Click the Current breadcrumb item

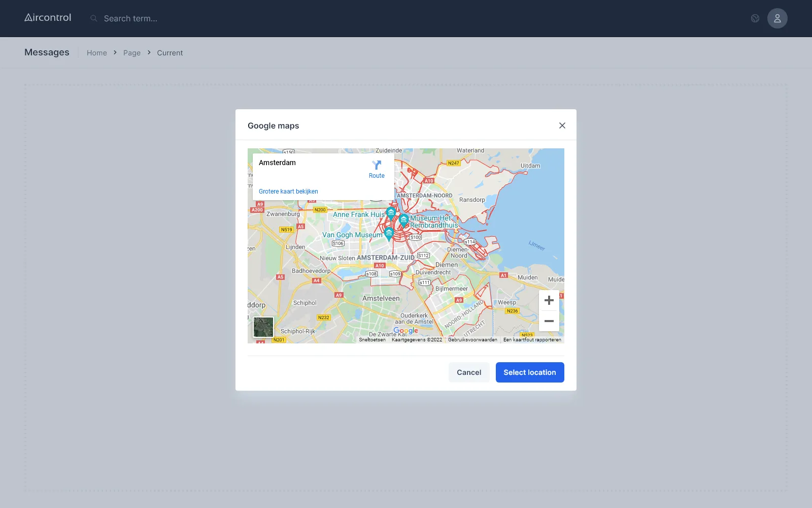pyautogui.click(x=170, y=53)
